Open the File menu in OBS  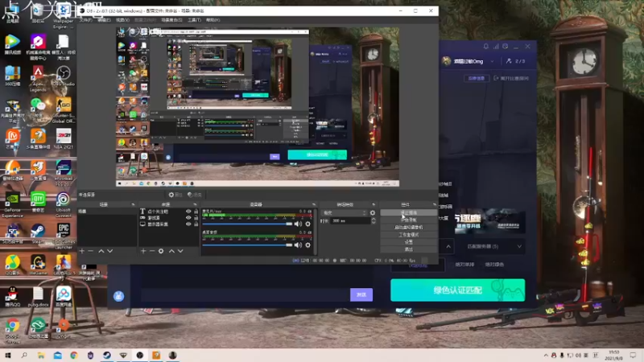[86, 19]
